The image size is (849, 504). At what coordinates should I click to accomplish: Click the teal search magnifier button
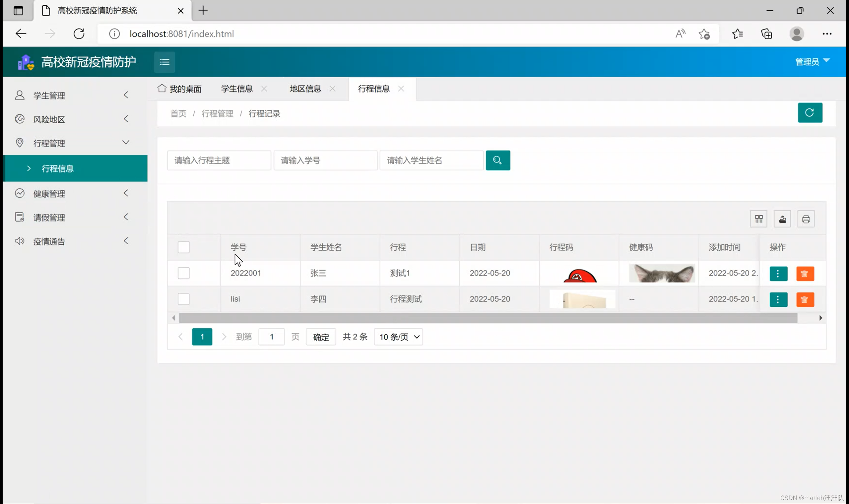point(497,160)
